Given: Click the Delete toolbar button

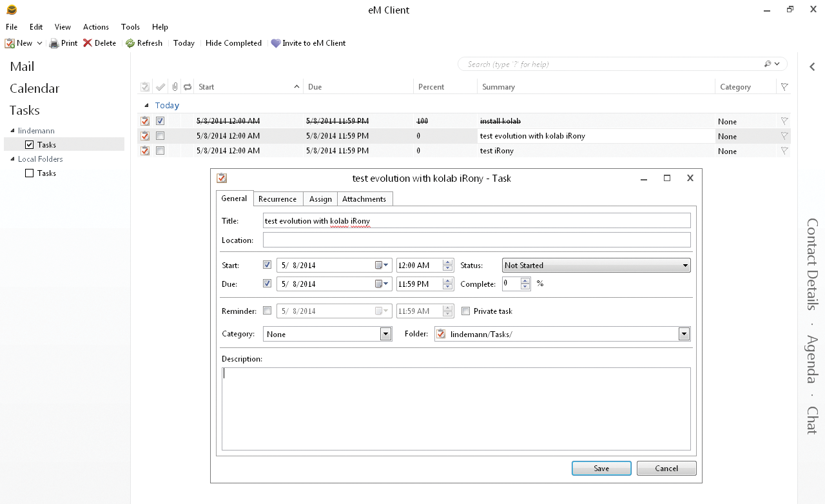Looking at the screenshot, I should pyautogui.click(x=99, y=43).
